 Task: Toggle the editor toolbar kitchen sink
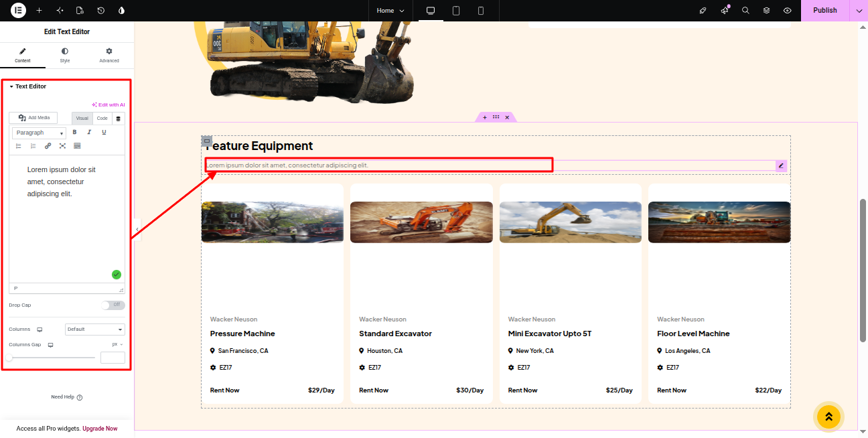(x=77, y=145)
